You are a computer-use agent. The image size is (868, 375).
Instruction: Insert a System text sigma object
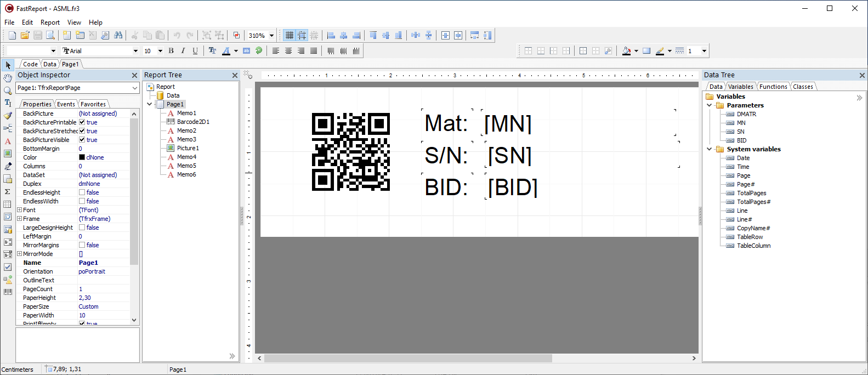click(x=8, y=191)
